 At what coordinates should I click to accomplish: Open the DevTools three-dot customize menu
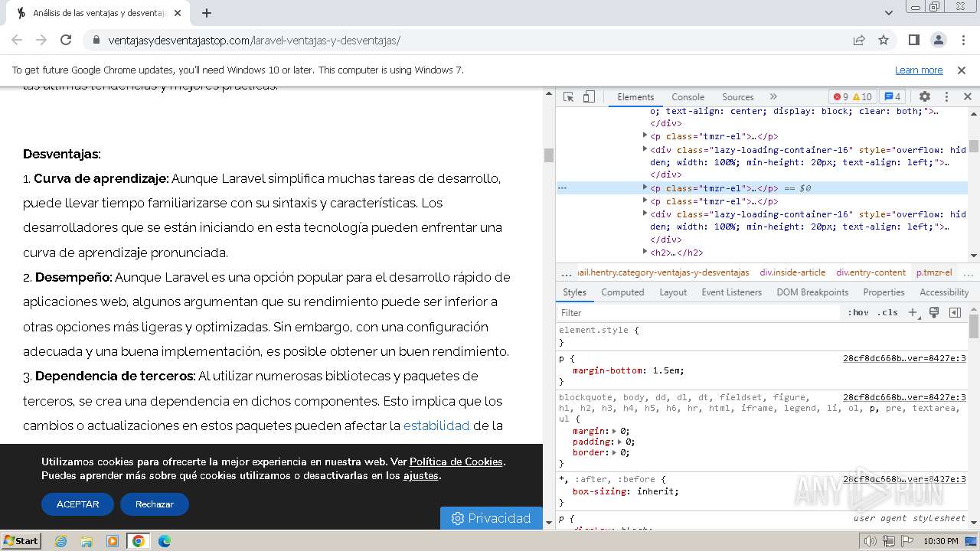tap(946, 97)
